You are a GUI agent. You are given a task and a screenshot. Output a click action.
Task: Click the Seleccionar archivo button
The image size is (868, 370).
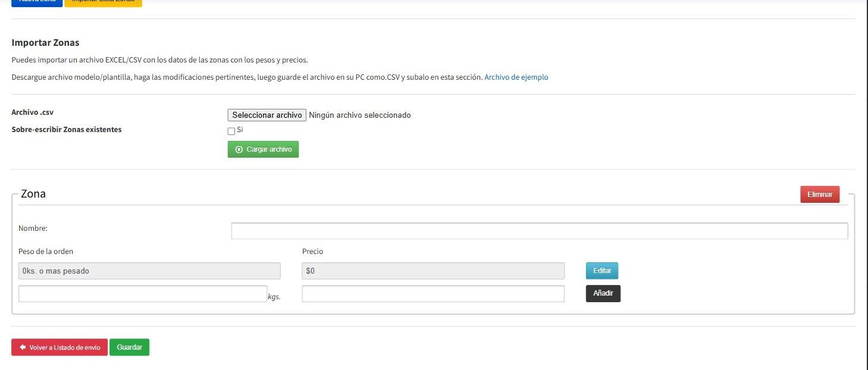click(267, 115)
